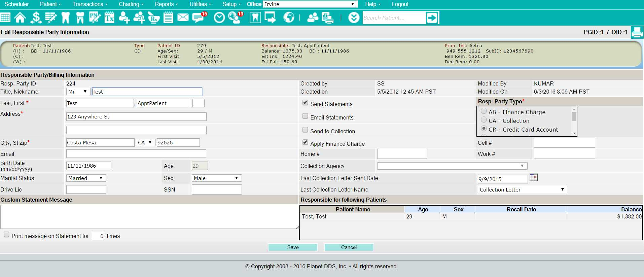The height and width of the screenshot is (277, 644).
Task: Open the Reports menu
Action: pyautogui.click(x=166, y=4)
